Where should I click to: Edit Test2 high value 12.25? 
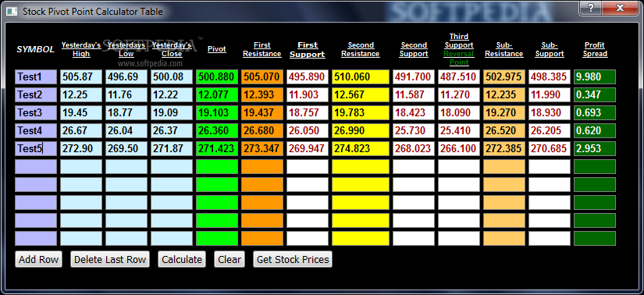click(x=81, y=95)
